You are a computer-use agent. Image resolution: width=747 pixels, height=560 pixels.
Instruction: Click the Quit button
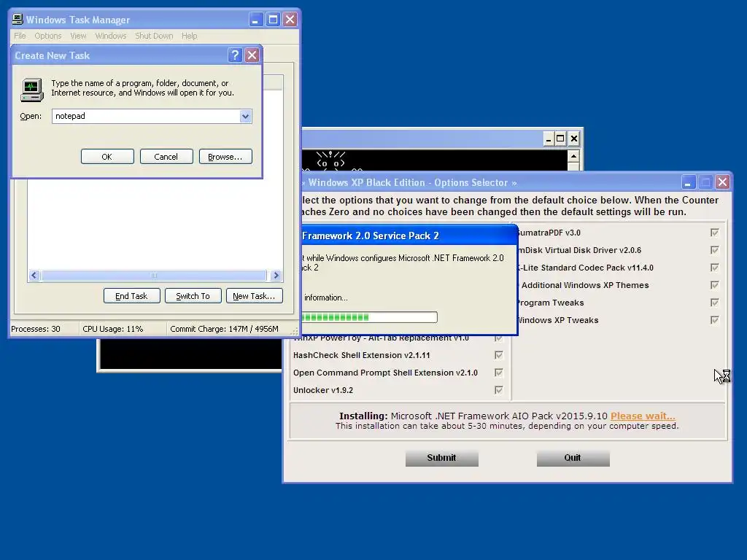(x=573, y=458)
